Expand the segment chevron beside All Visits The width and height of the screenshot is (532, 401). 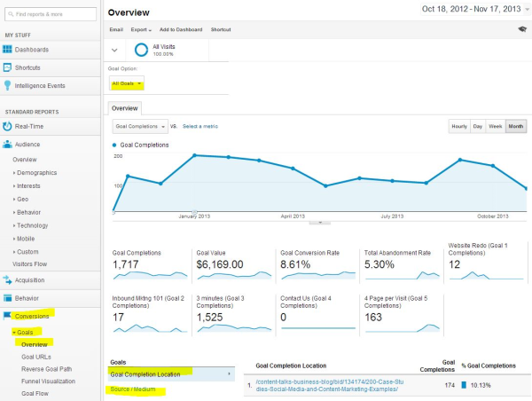[114, 51]
